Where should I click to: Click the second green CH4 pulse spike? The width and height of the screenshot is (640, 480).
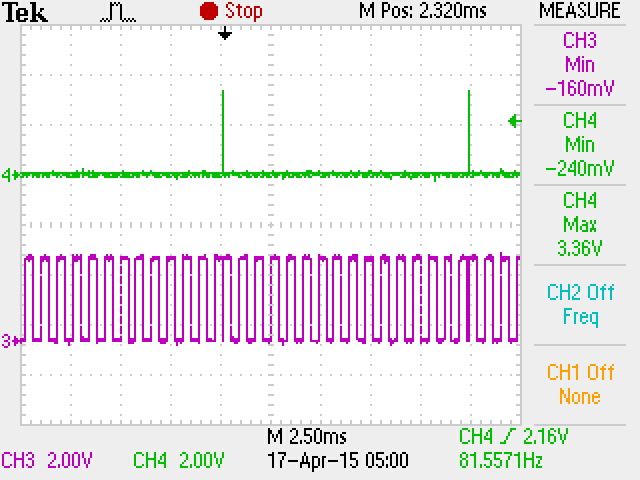tap(469, 132)
